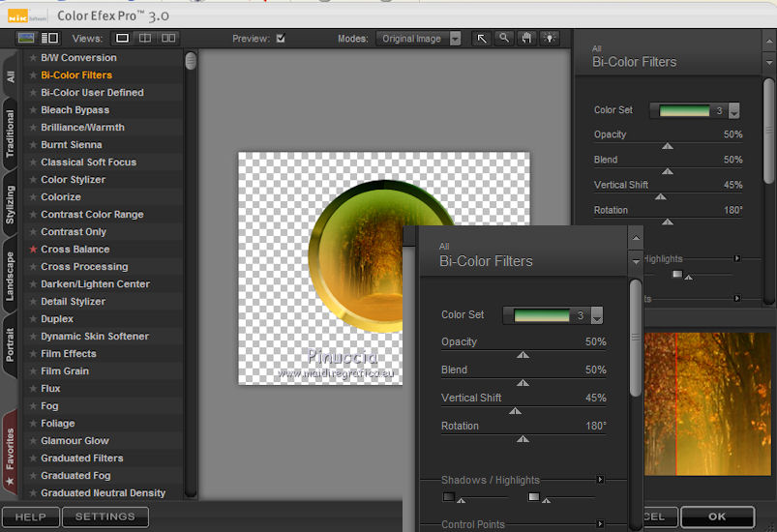Image resolution: width=777 pixels, height=532 pixels.
Task: Select the arrow pointer tool
Action: [481, 39]
